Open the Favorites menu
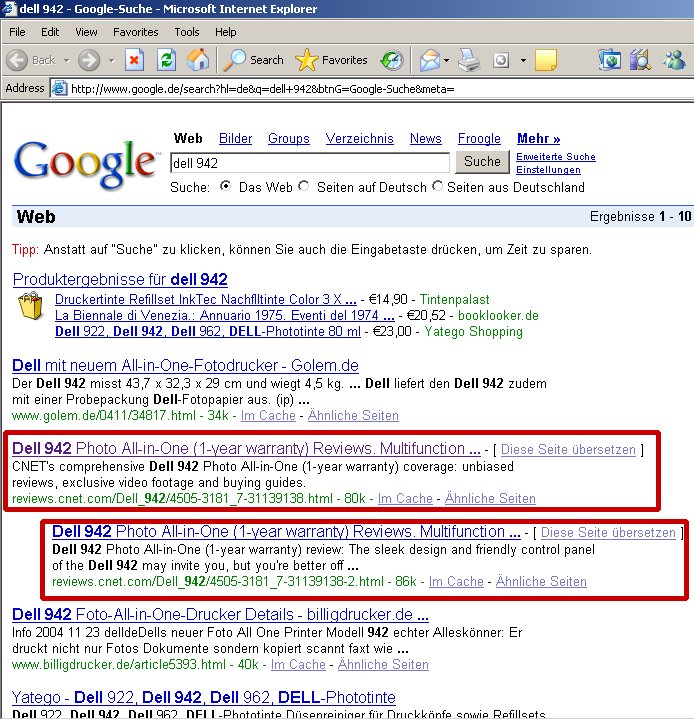 coord(135,32)
